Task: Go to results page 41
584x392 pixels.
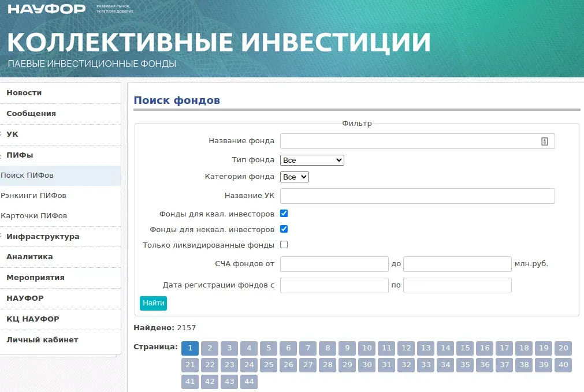Action: [190, 382]
